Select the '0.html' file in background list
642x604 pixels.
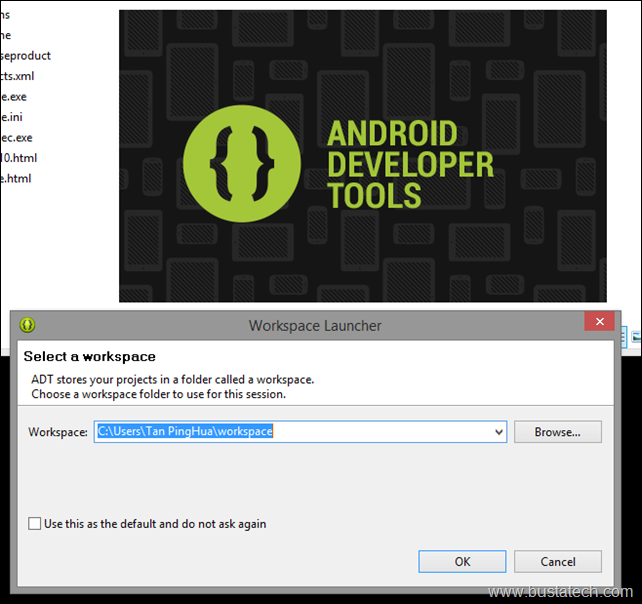pyautogui.click(x=19, y=158)
